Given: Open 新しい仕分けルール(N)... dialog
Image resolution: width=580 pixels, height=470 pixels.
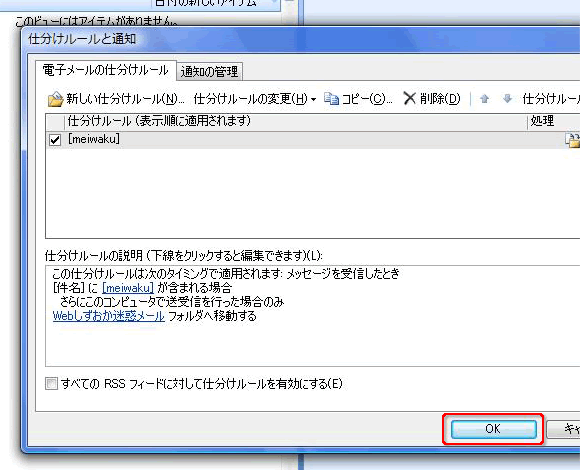Looking at the screenshot, I should [x=125, y=99].
